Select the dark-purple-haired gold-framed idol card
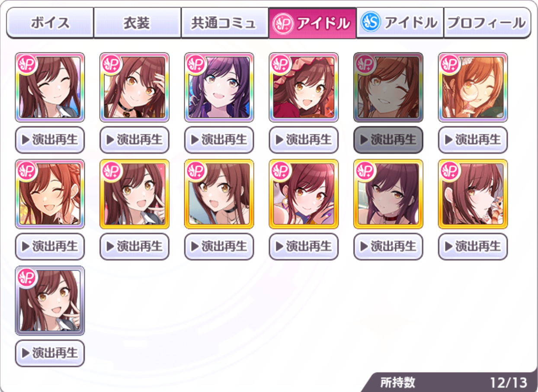The height and width of the screenshot is (392, 538). coord(388,194)
